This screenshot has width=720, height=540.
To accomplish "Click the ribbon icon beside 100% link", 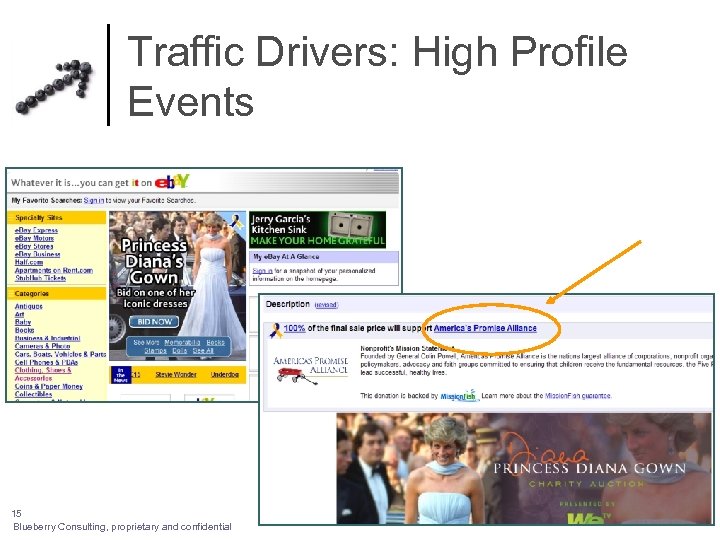I will pos(276,329).
